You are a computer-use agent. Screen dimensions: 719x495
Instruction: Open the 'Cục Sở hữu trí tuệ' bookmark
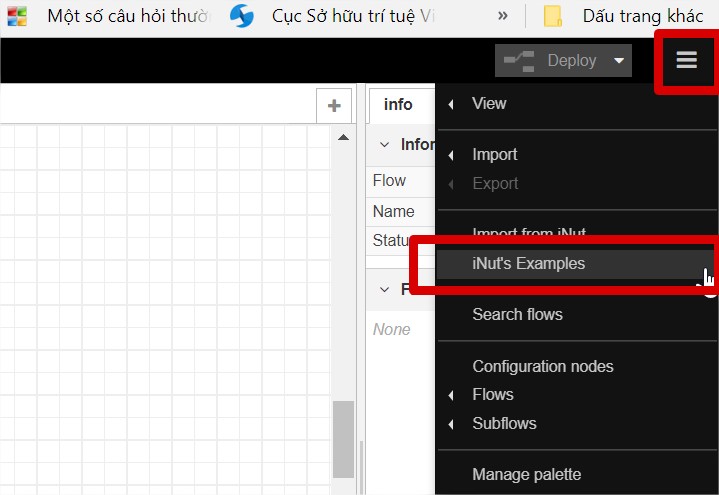click(x=333, y=16)
